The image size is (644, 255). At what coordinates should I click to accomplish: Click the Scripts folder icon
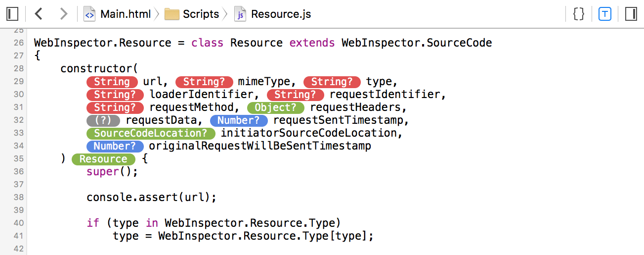point(172,14)
